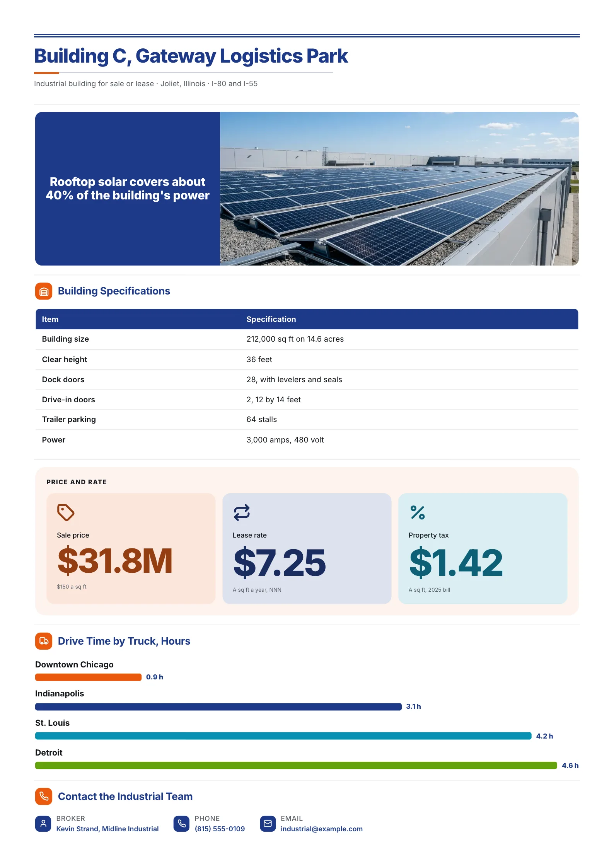
Task: Click the price tag icon above Sale price
Action: 66,512
